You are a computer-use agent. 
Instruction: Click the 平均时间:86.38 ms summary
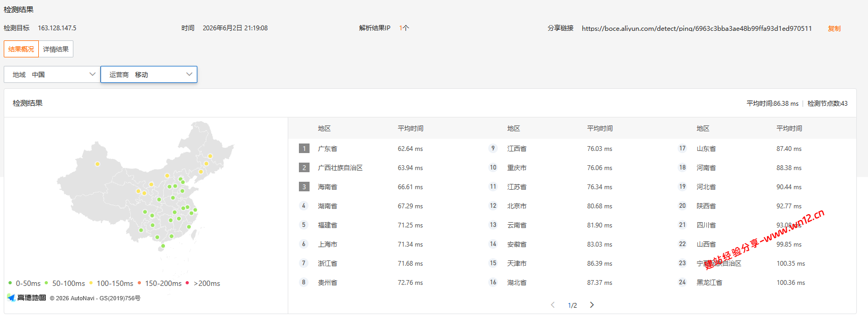click(772, 104)
